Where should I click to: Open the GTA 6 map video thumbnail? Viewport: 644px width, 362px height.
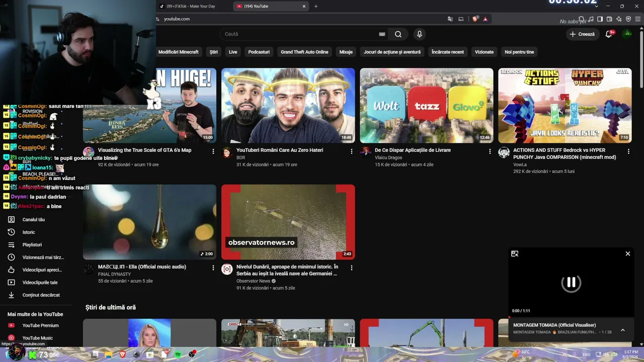pos(150,106)
